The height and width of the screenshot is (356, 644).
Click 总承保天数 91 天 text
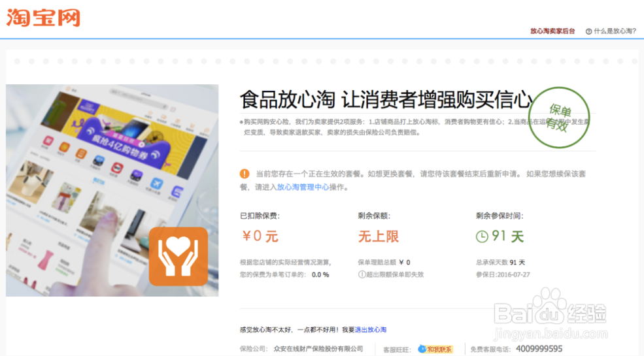(x=500, y=263)
